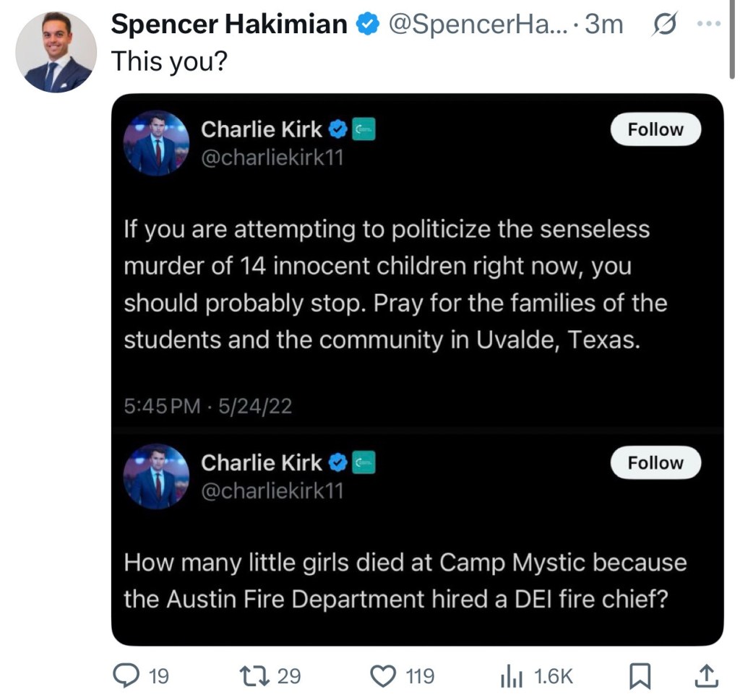This screenshot has width=740, height=700.
Task: Click the share upload icon
Action: click(x=706, y=675)
